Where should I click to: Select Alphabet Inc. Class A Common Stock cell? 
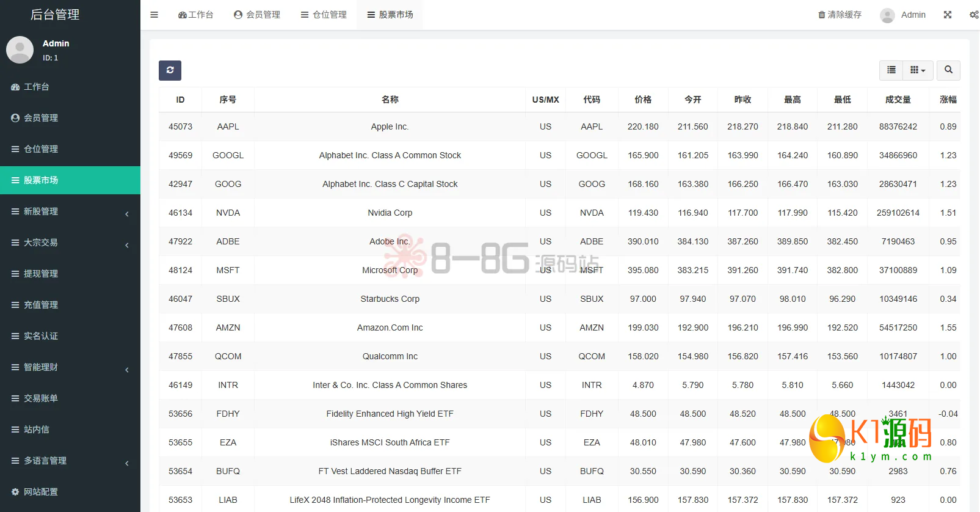pyautogui.click(x=390, y=155)
